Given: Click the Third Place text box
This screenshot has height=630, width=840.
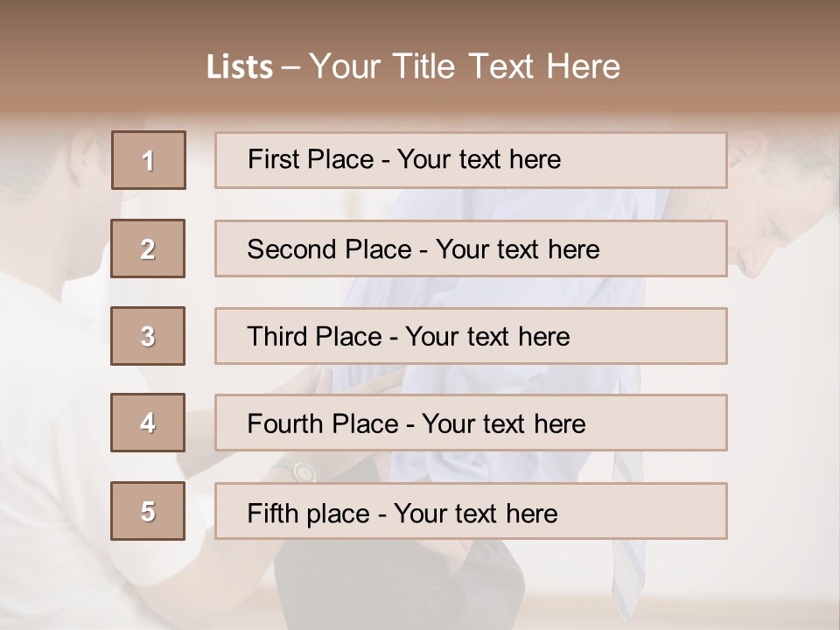Looking at the screenshot, I should (471, 336).
